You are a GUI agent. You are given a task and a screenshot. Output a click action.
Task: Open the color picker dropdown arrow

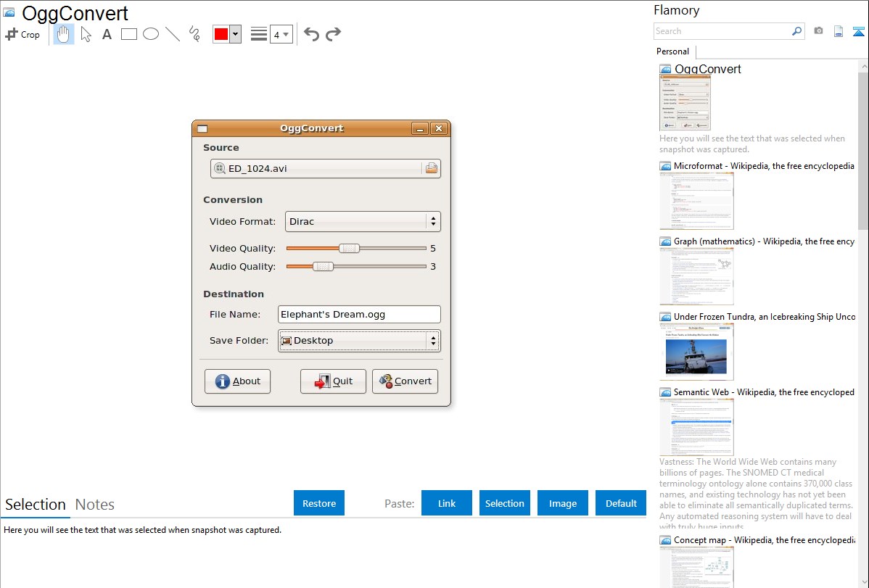coord(236,34)
